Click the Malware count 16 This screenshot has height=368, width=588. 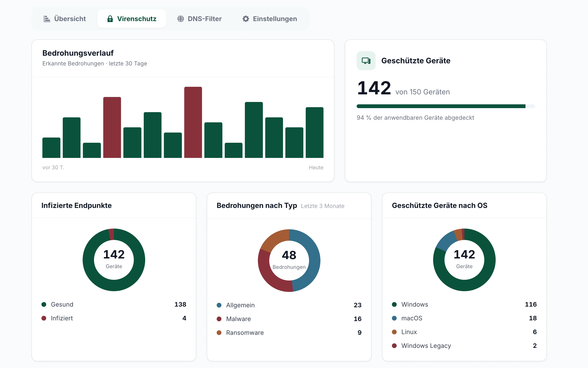click(x=357, y=319)
